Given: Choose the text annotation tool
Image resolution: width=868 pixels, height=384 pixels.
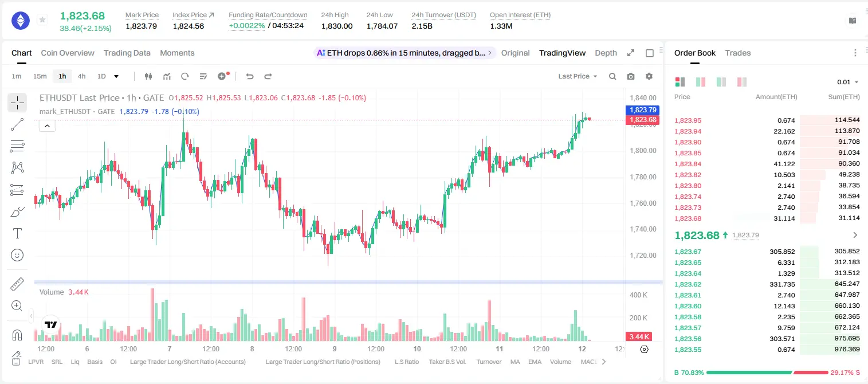Looking at the screenshot, I should coord(17,233).
